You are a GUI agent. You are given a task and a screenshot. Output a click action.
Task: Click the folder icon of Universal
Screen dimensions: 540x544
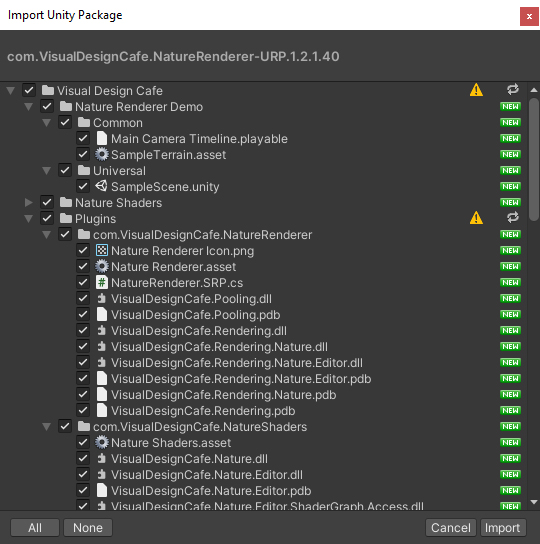coord(84,170)
